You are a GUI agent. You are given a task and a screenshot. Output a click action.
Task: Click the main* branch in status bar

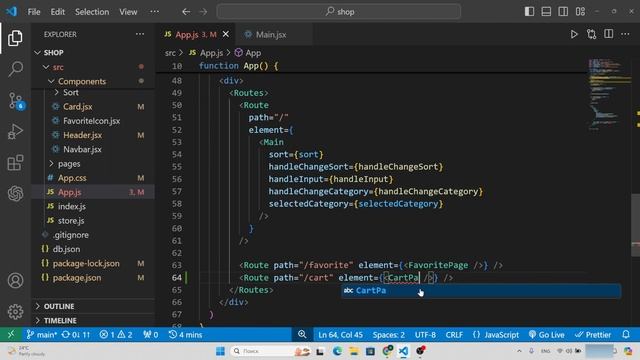coord(42,335)
